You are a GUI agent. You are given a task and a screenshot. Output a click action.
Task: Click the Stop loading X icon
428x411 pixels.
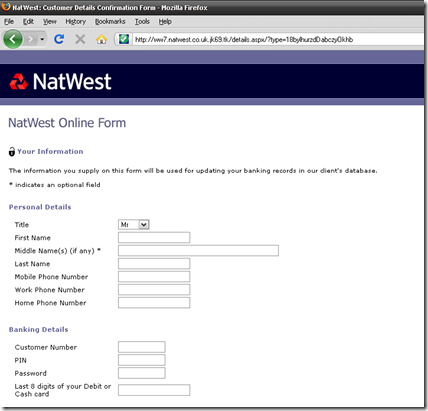tap(80, 39)
